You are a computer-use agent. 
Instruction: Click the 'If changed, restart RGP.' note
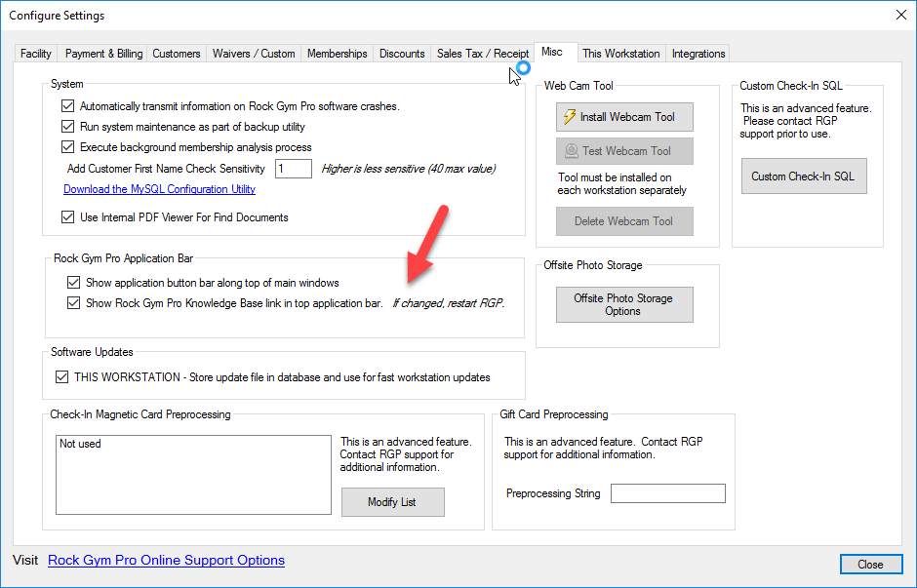click(449, 303)
